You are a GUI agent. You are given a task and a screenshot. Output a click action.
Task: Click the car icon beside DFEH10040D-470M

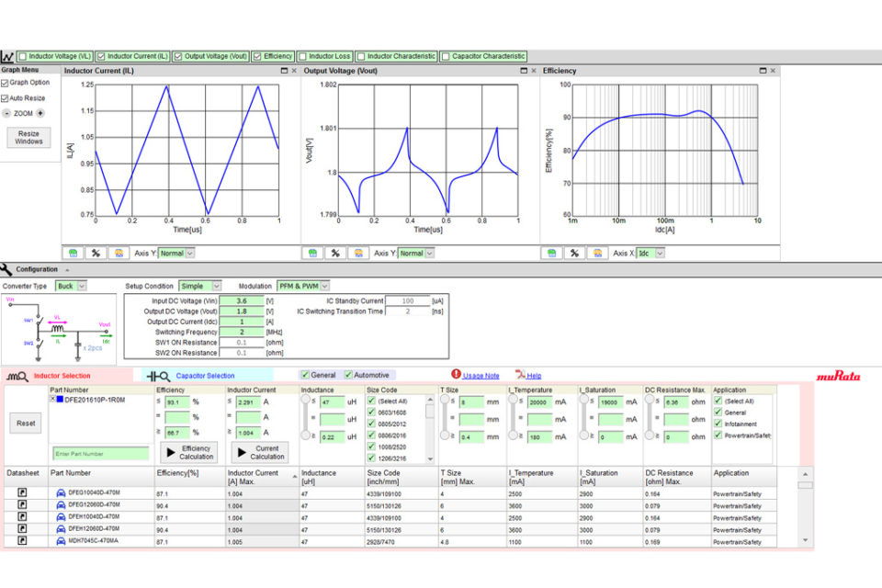coord(61,516)
